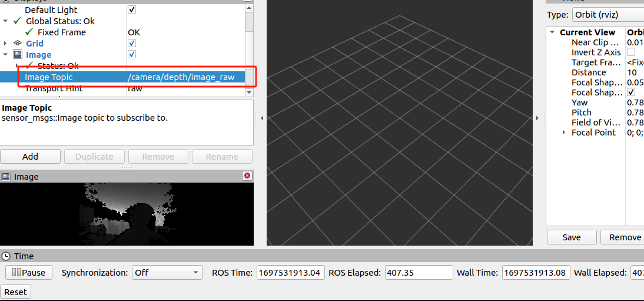Toggle the Focal Shape checkbox in Views
Viewport: 644px width, 301px height.
631,92
